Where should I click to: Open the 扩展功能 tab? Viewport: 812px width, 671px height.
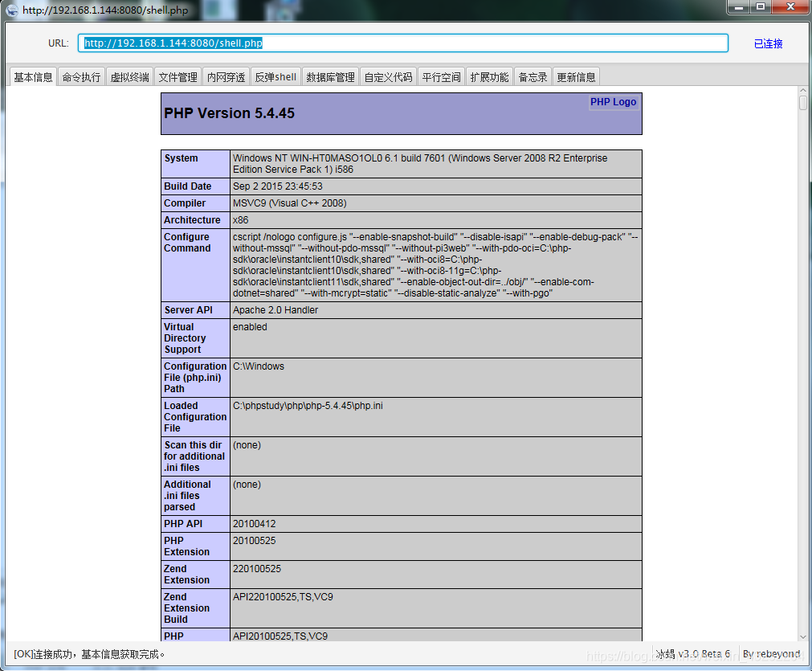tap(489, 77)
